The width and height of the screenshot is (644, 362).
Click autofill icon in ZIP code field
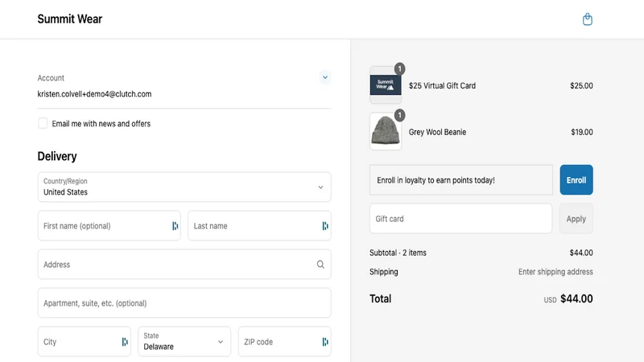coord(325,341)
